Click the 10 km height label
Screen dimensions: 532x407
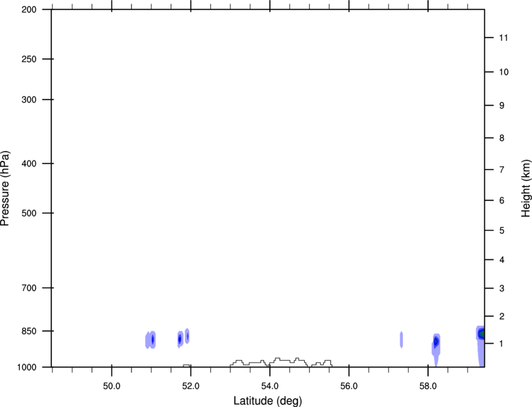point(503,72)
